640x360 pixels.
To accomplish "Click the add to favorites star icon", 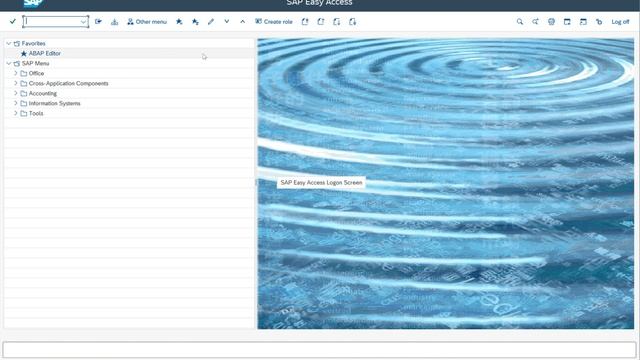I will (x=179, y=22).
